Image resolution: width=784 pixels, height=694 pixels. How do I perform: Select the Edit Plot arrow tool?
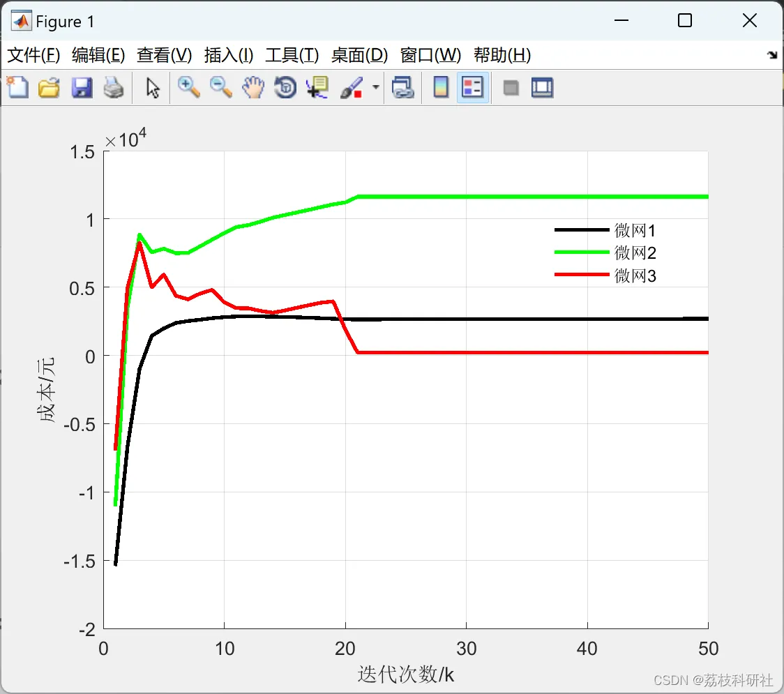coord(153,87)
